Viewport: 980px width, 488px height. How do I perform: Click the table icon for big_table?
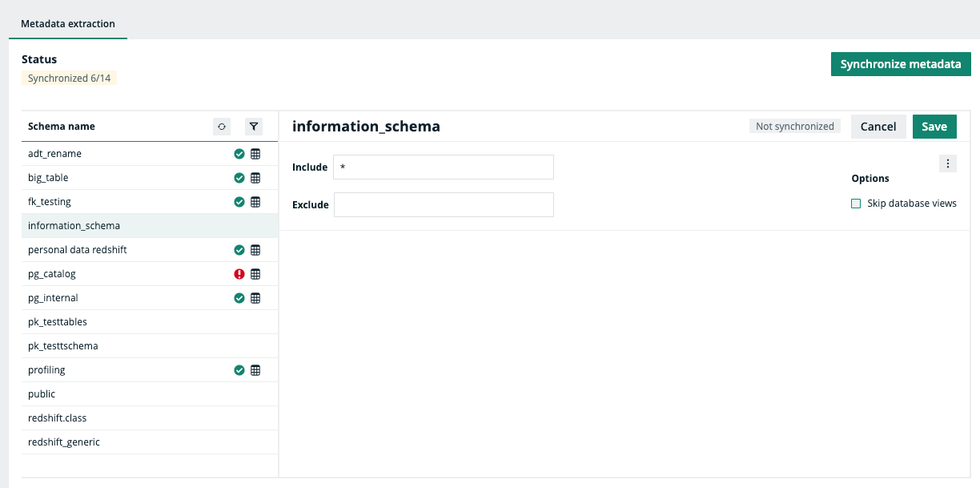click(x=255, y=178)
